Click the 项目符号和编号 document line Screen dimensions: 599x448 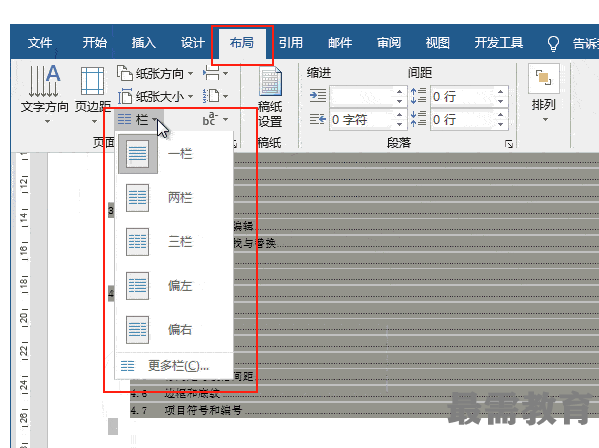[x=203, y=410]
